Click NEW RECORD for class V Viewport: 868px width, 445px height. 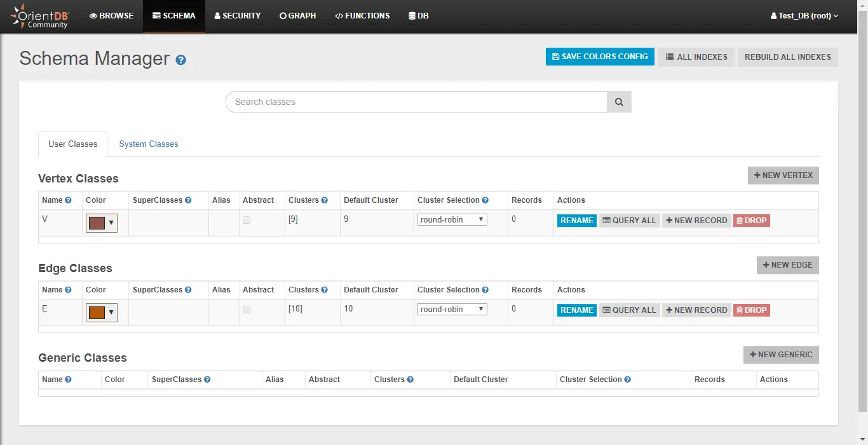(x=696, y=221)
